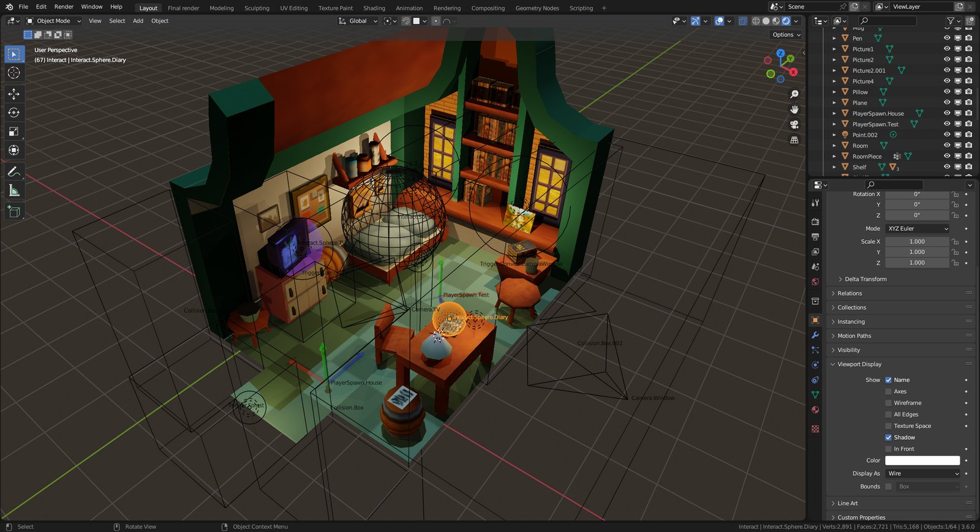Open the rotation Mode XYZ Euler dropdown
The image size is (980, 532).
point(918,229)
